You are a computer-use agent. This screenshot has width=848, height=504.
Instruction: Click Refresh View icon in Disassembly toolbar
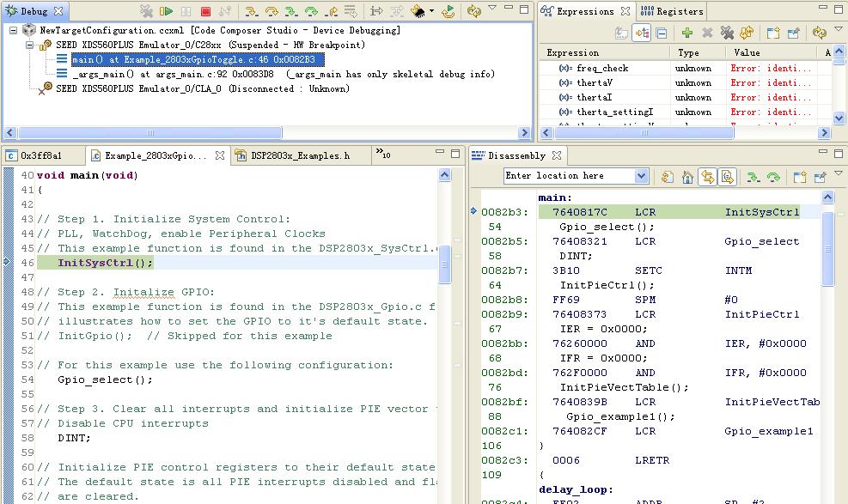point(668,177)
